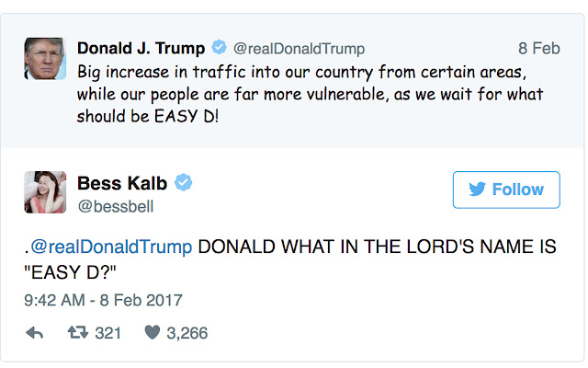The image size is (588, 368).
Task: Click Bess Kalb's verified badge
Action: pos(184,183)
